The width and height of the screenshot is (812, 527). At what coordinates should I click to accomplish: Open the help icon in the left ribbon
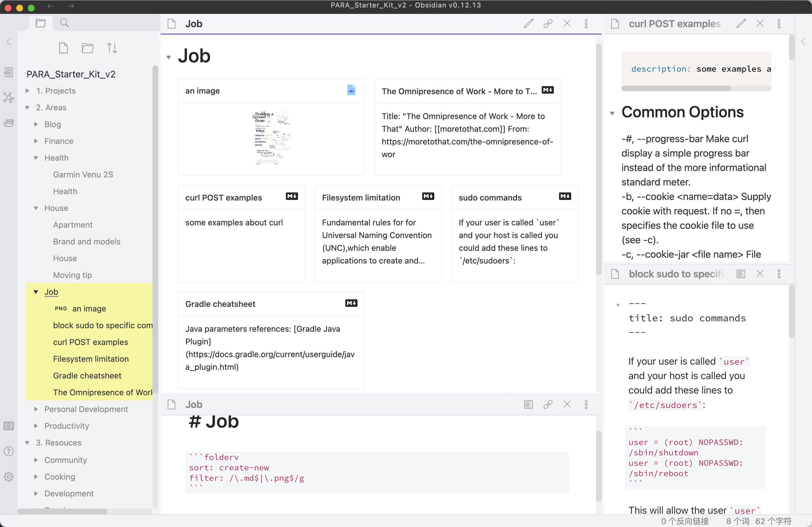click(9, 451)
